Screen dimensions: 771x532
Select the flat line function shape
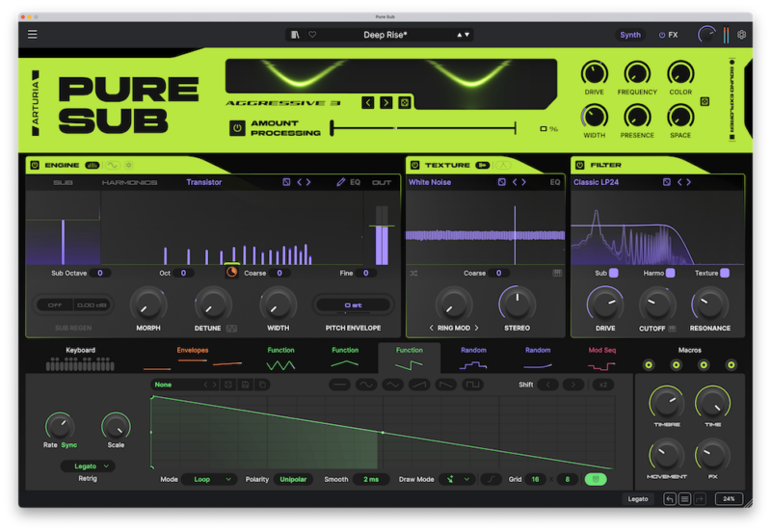coord(339,385)
